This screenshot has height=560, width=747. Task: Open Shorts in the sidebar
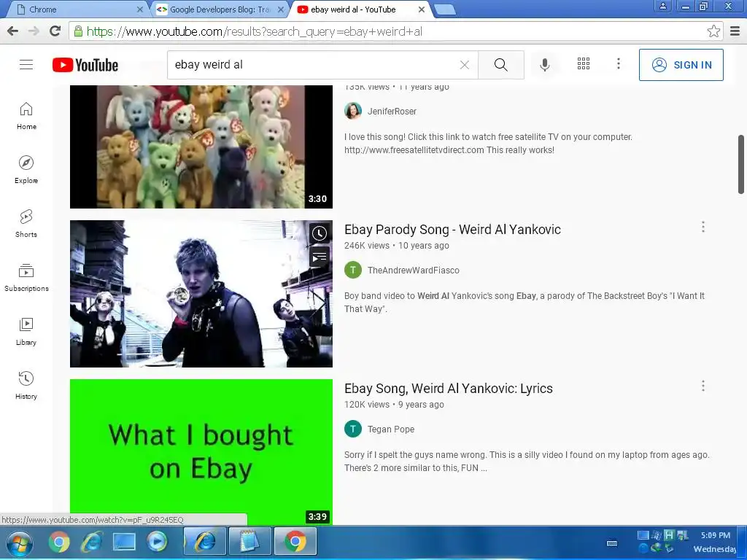[26, 224]
